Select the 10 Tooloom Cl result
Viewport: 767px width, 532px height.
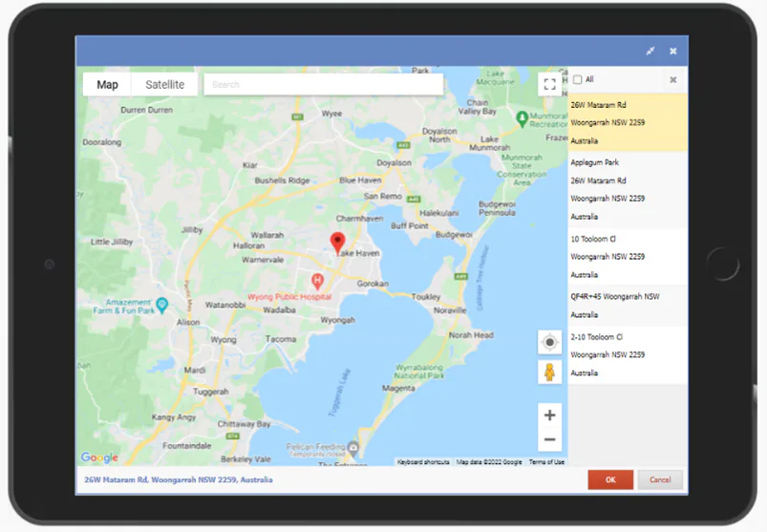click(628, 257)
